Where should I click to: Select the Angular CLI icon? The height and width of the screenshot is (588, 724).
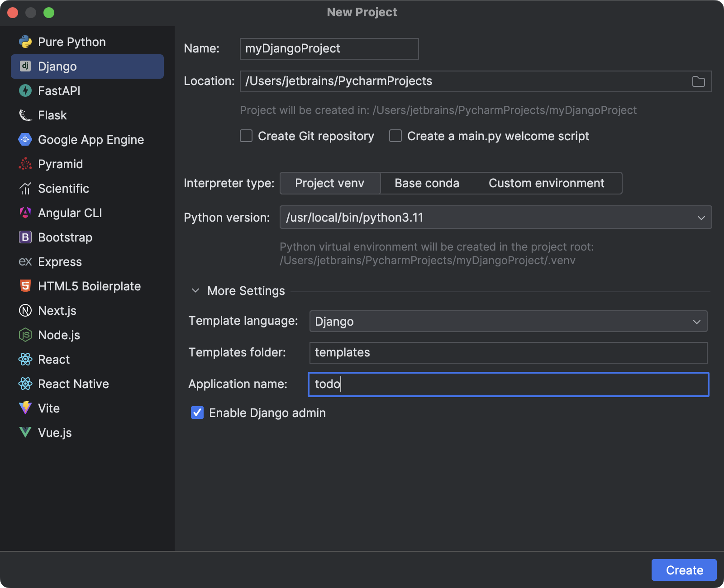coord(25,213)
